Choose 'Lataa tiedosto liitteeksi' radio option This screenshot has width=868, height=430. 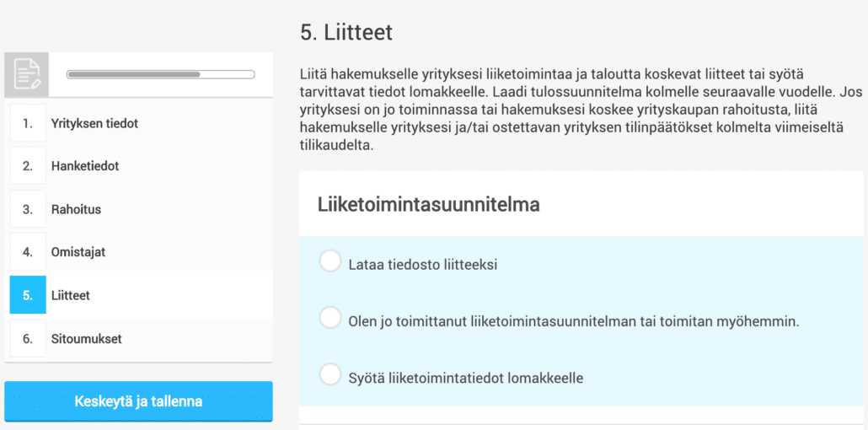[x=330, y=261]
